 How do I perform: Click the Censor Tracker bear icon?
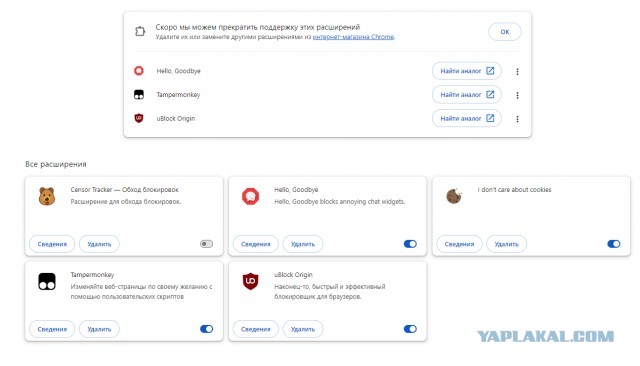[47, 196]
